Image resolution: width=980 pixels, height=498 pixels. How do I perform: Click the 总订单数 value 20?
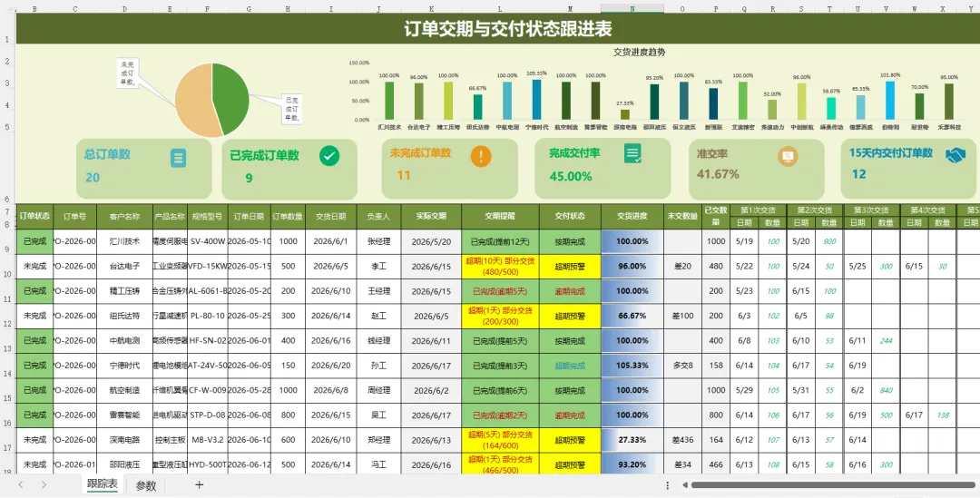[93, 178]
